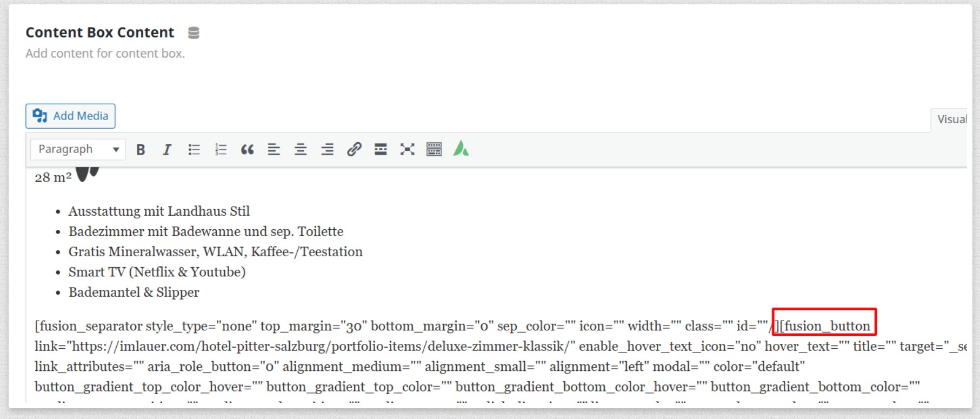Insert or edit a link
This screenshot has height=419, width=980.
354,150
